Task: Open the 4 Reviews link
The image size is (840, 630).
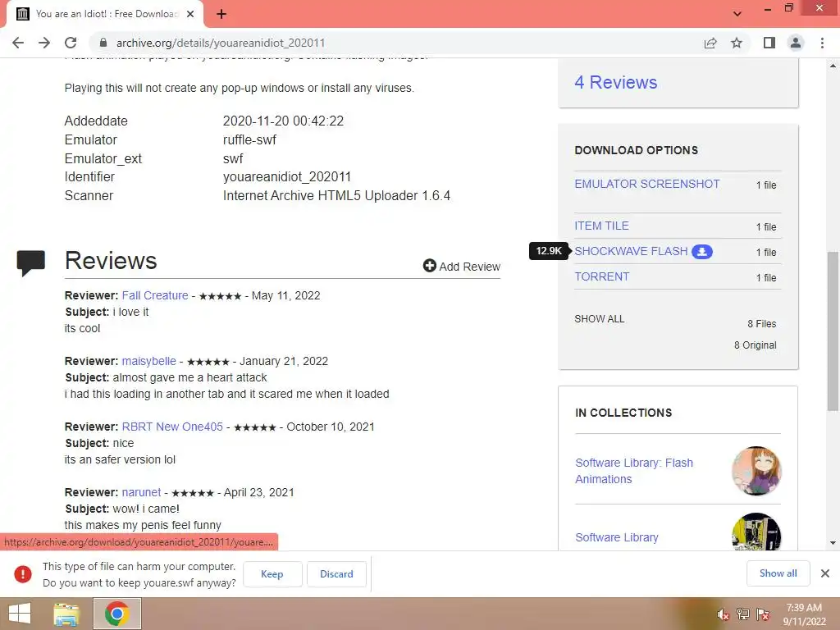Action: pos(615,83)
